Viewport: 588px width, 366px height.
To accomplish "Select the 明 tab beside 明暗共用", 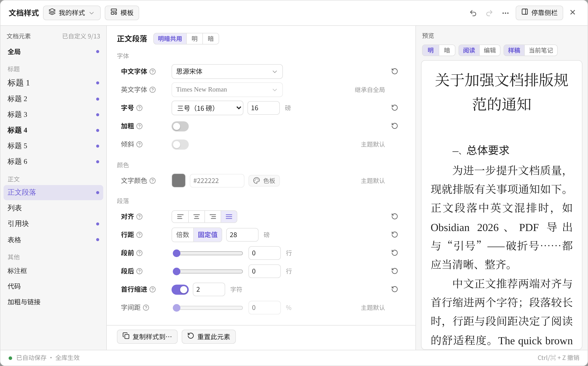I will click(195, 39).
